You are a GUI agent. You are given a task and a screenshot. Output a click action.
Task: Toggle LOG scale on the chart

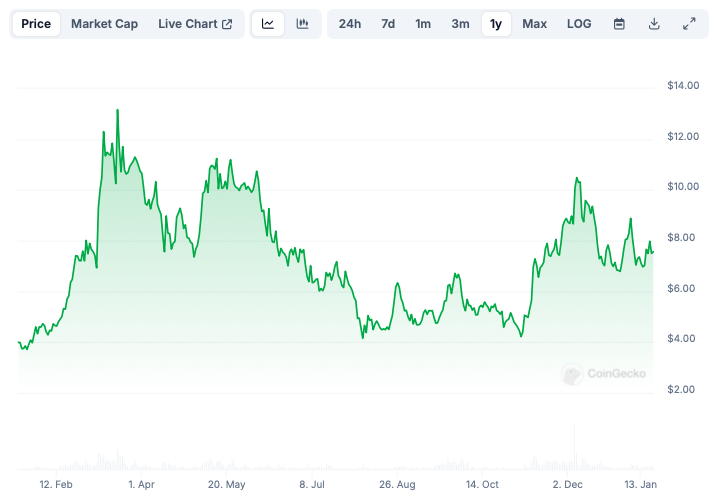(579, 24)
